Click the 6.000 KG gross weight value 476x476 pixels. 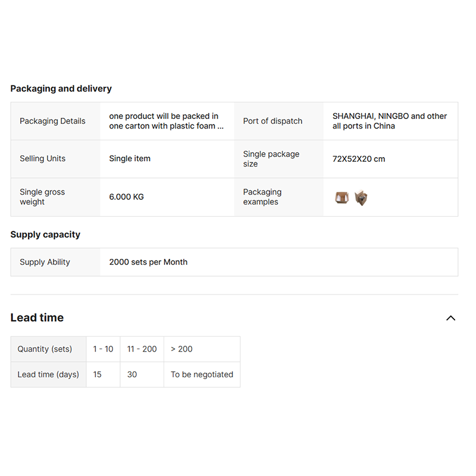pyautogui.click(x=126, y=197)
